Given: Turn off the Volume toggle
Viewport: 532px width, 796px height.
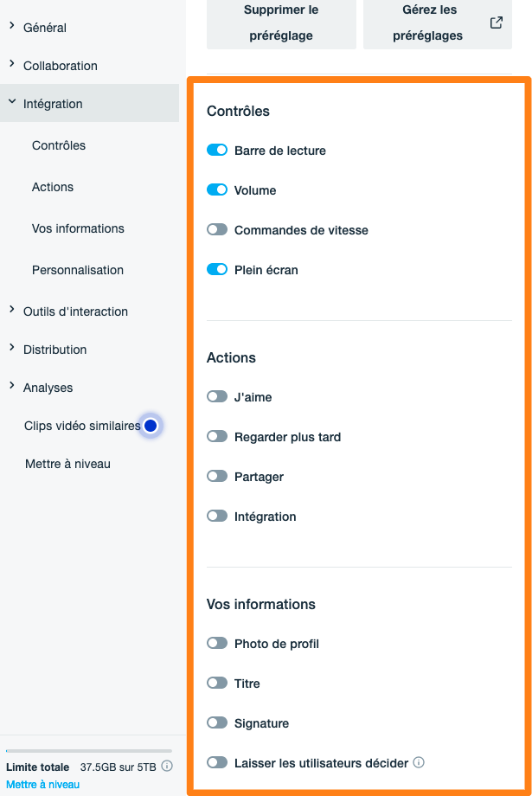Looking at the screenshot, I should pos(217,189).
